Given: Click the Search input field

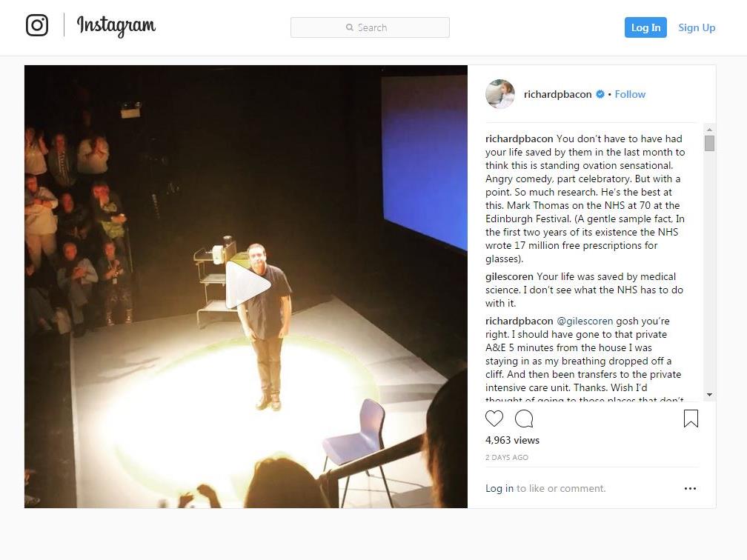Looking at the screenshot, I should click(371, 27).
